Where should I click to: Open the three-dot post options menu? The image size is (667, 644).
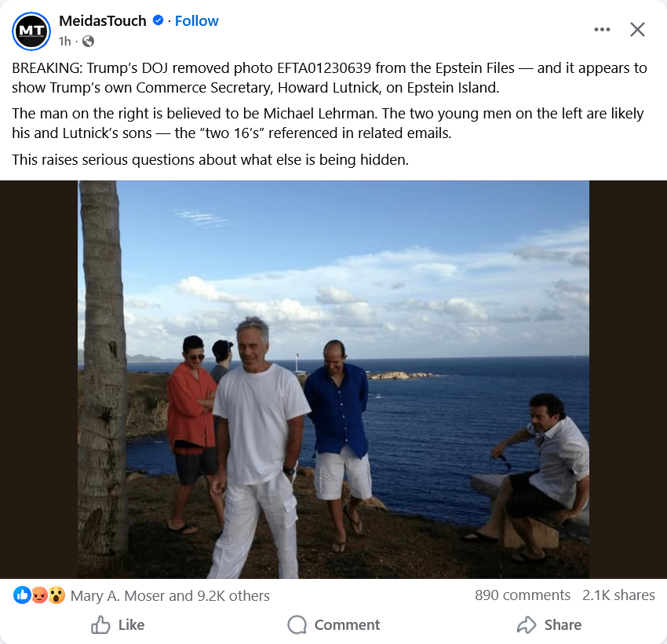coord(602,30)
